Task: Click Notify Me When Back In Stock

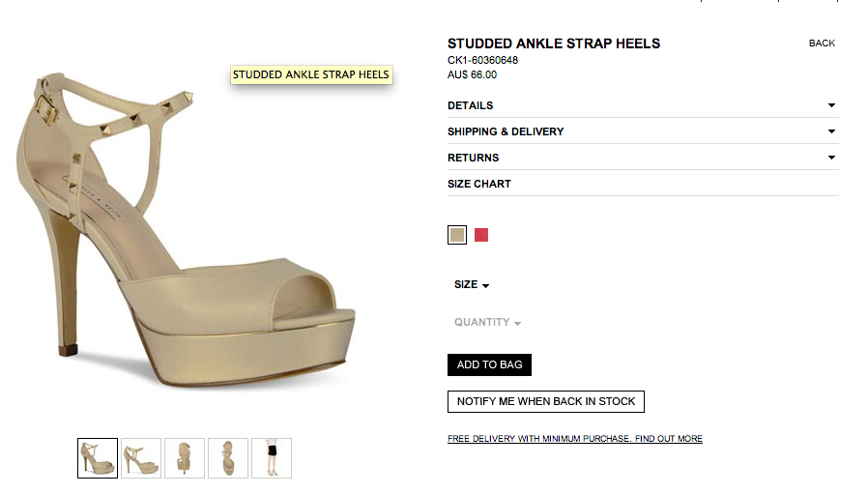Action: 546,401
